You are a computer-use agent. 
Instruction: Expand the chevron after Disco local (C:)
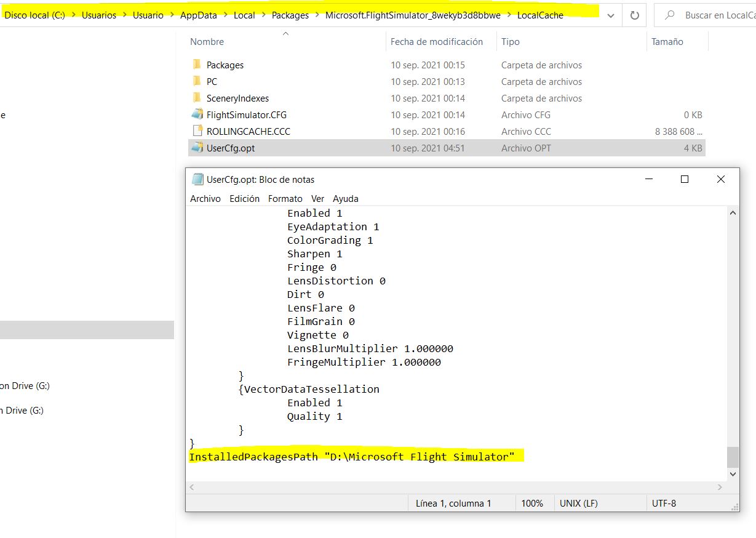click(73, 15)
